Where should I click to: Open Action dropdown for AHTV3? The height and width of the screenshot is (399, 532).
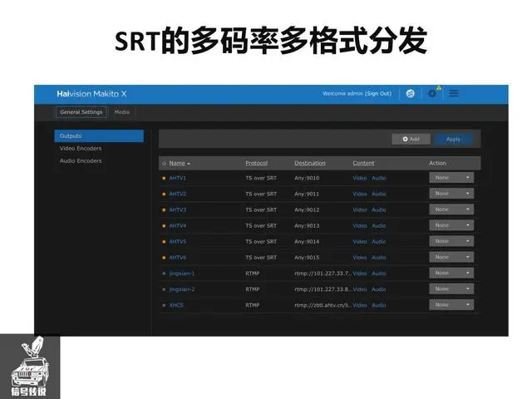(x=451, y=209)
